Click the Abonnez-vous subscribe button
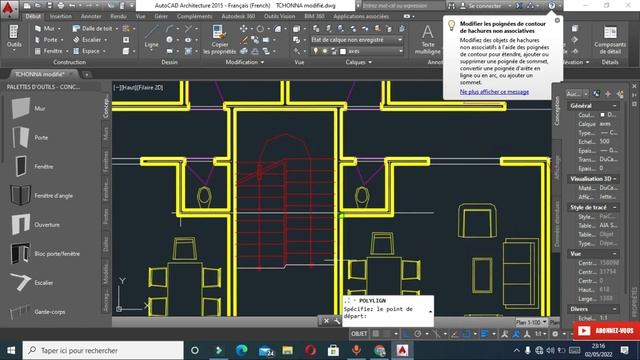Viewport: 640px width, 360px height. 606,331
